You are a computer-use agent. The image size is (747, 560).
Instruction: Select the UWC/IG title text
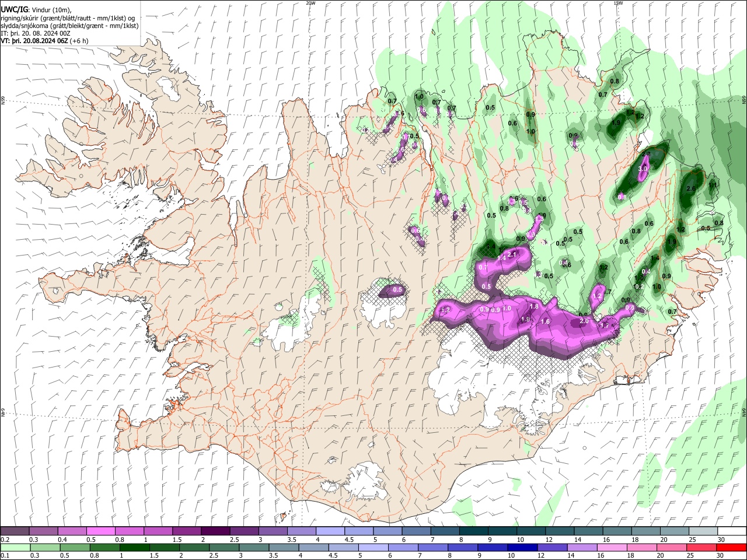tap(14, 9)
